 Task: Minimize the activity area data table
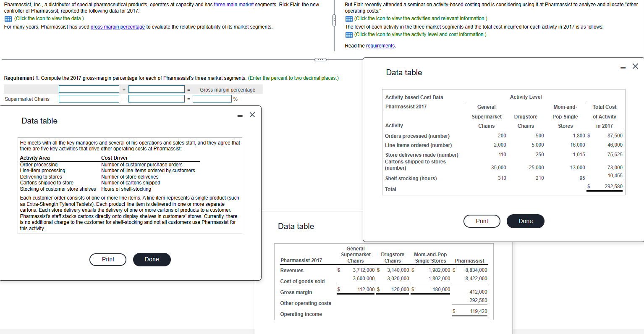pos(240,116)
